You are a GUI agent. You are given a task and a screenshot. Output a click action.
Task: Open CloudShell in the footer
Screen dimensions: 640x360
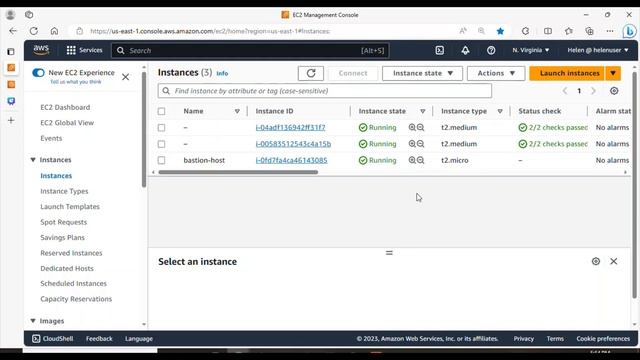pyautogui.click(x=53, y=338)
